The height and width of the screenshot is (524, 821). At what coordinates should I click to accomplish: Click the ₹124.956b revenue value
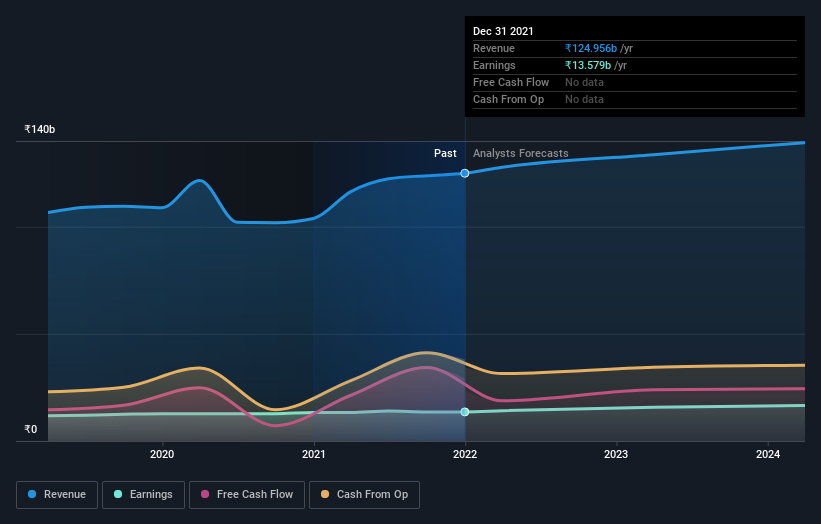point(591,48)
